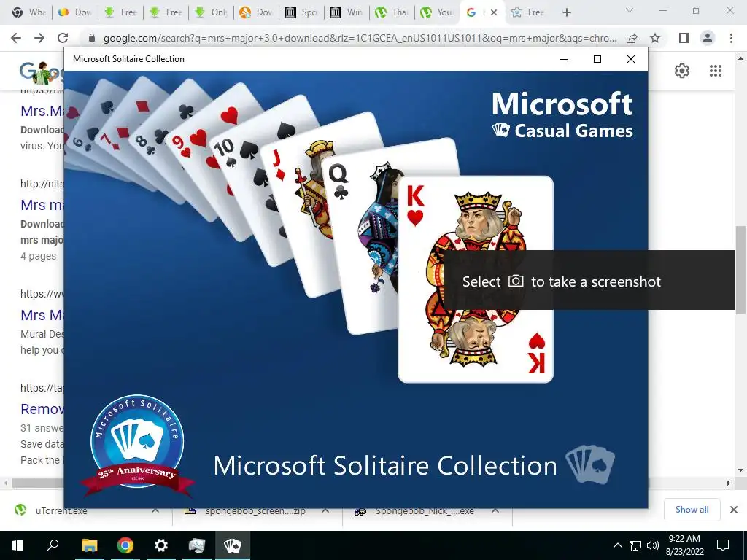Click the page scrollbar down arrow
This screenshot has height=560, width=747.
[740, 470]
